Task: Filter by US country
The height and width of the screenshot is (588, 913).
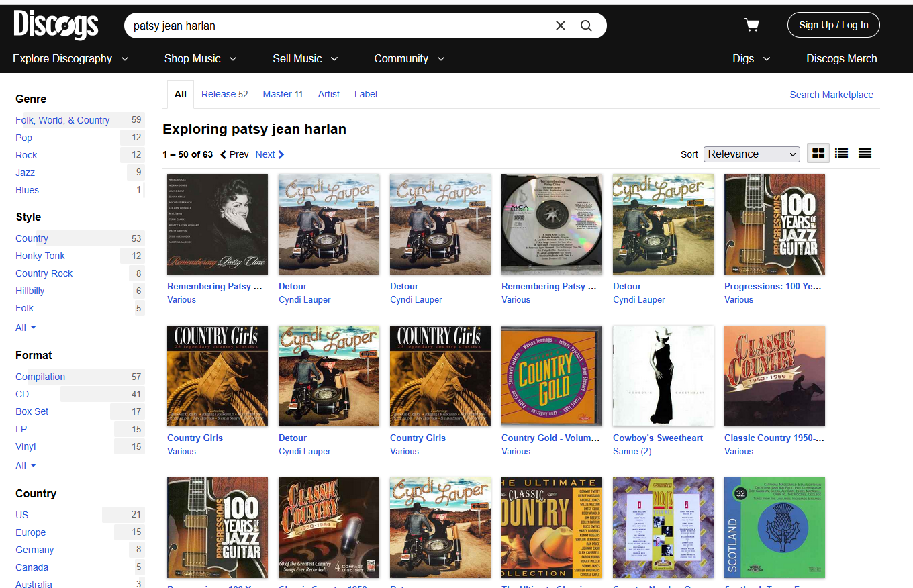Action: 22,515
